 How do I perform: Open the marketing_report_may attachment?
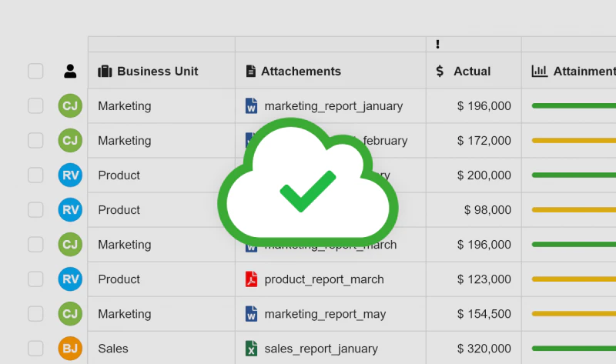click(x=325, y=314)
